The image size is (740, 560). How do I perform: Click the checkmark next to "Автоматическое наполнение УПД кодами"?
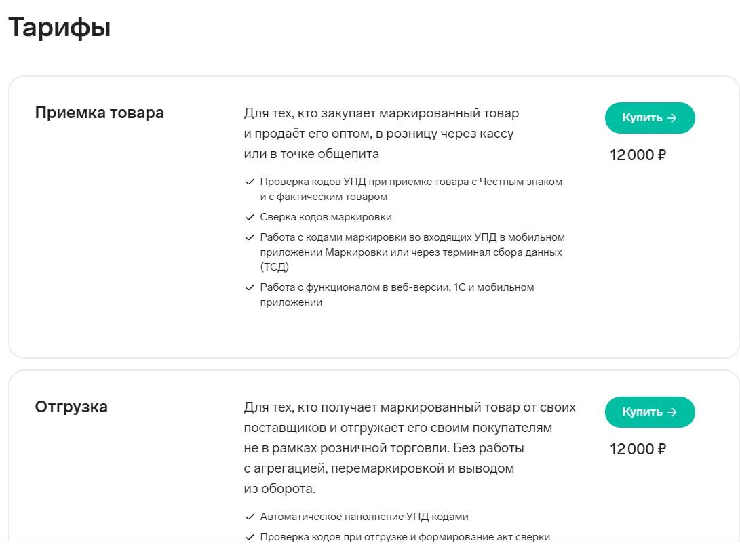[250, 517]
